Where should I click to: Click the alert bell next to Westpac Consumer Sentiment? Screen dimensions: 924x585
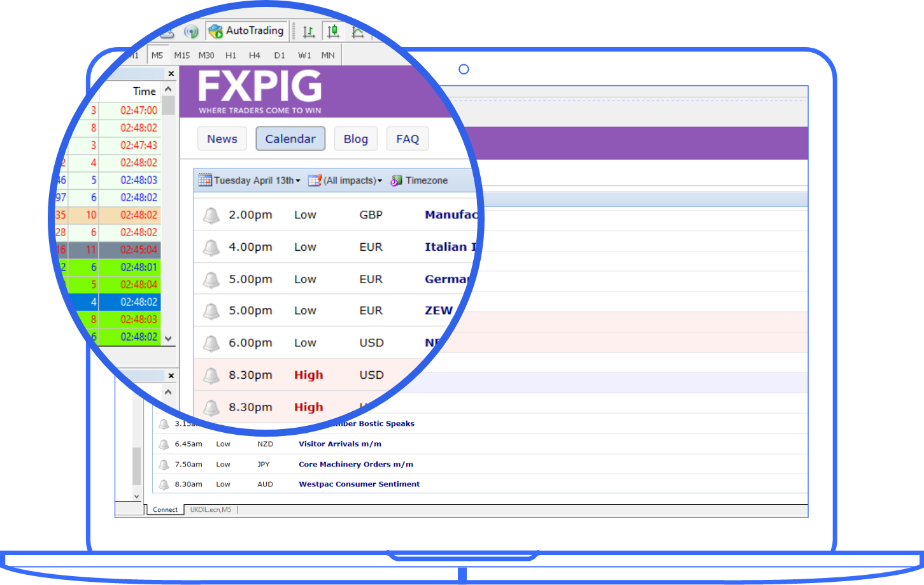tap(164, 484)
